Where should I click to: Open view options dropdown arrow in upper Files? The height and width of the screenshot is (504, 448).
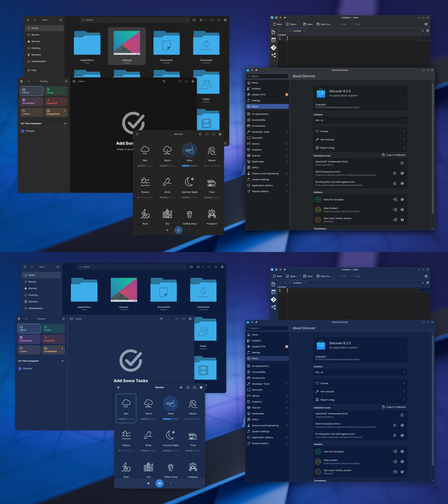[x=206, y=20]
